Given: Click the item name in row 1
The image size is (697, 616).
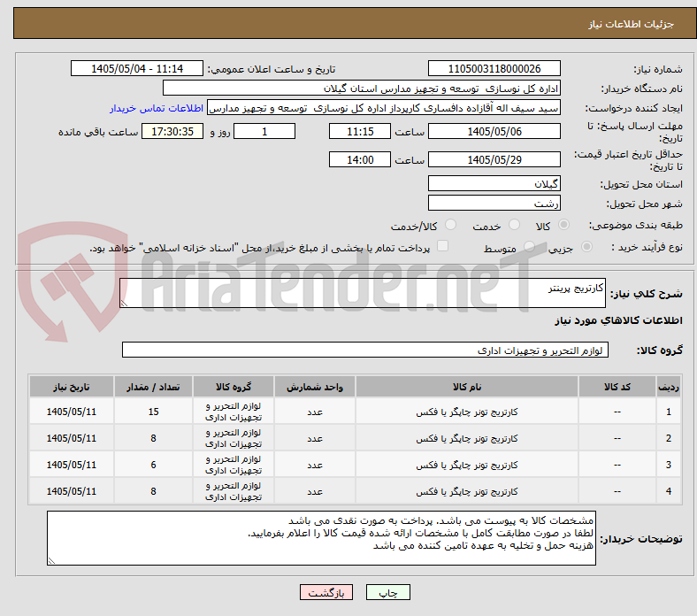Looking at the screenshot, I should 467,412.
